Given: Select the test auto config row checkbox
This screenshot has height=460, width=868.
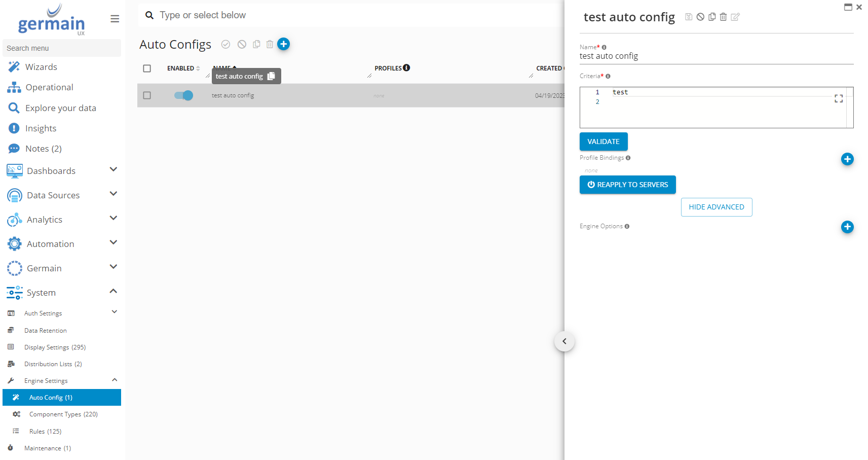Looking at the screenshot, I should tap(147, 95).
